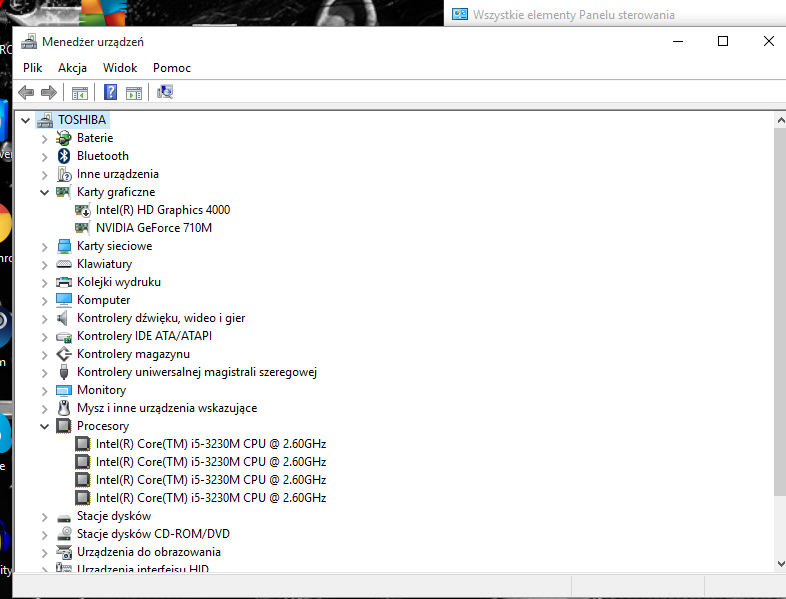The height and width of the screenshot is (599, 786).
Task: Collapse the Karty graficzne category
Action: tap(45, 192)
